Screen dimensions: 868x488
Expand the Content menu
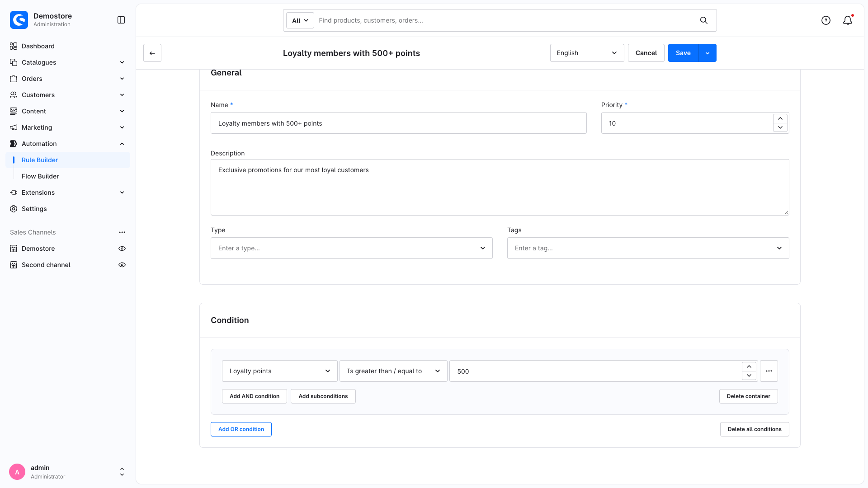click(x=68, y=111)
